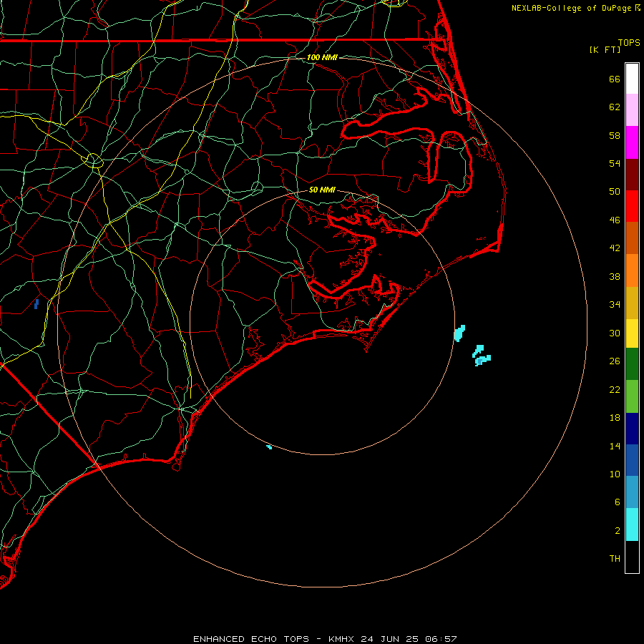Screen dimensions: 644x644
Task: Click the "46" legend value
Action: click(x=615, y=220)
